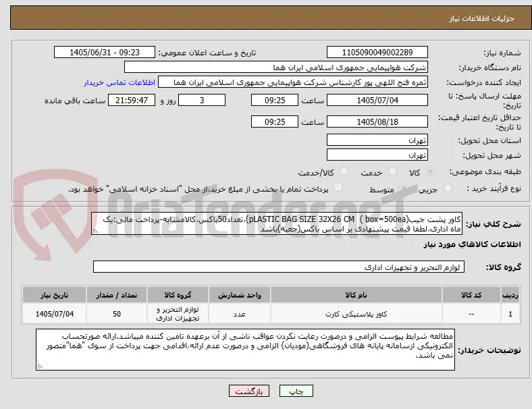The image size is (532, 409).
Task: Click the resize handle of description textarea
Action: tap(95, 231)
